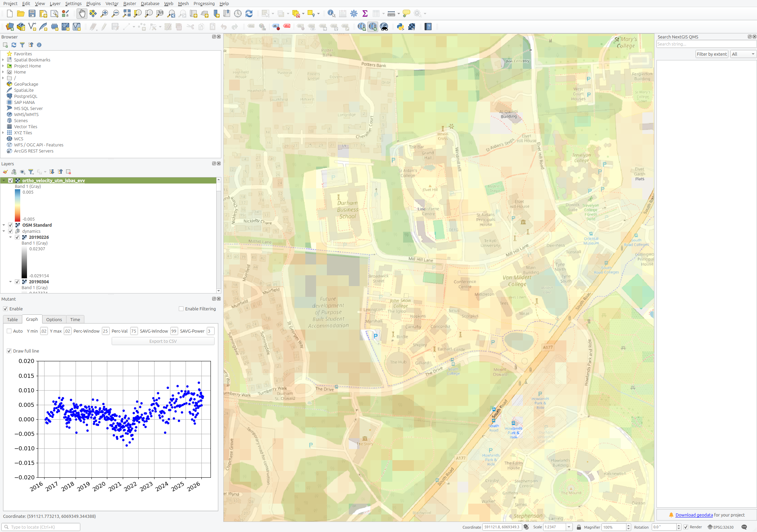
Task: Open the Help contents book icon
Action: point(428,27)
